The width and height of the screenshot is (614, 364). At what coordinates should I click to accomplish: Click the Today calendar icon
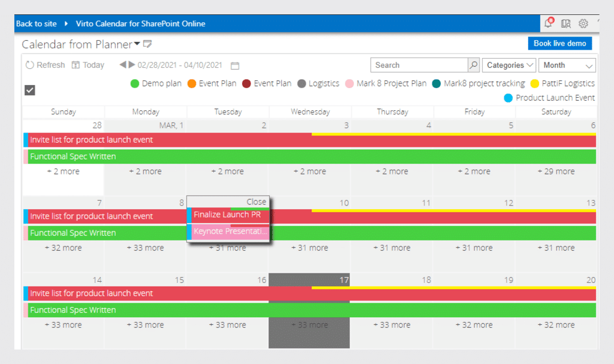click(76, 65)
